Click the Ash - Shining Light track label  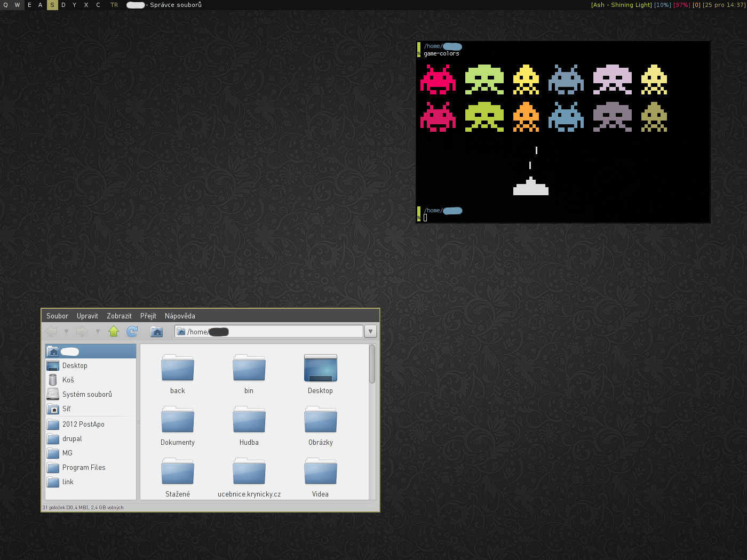622,5
